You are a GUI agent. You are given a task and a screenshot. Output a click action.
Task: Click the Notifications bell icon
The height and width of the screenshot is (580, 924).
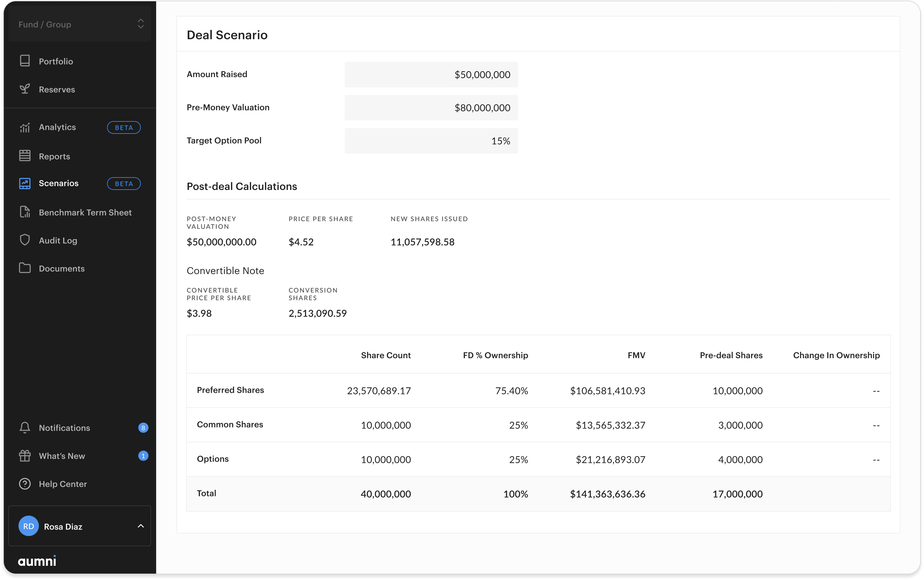tap(25, 428)
